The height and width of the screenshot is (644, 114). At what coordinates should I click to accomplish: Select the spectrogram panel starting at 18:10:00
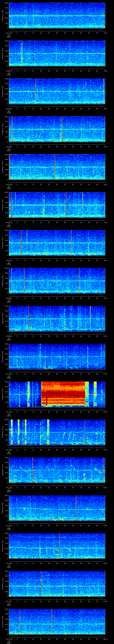57,357
